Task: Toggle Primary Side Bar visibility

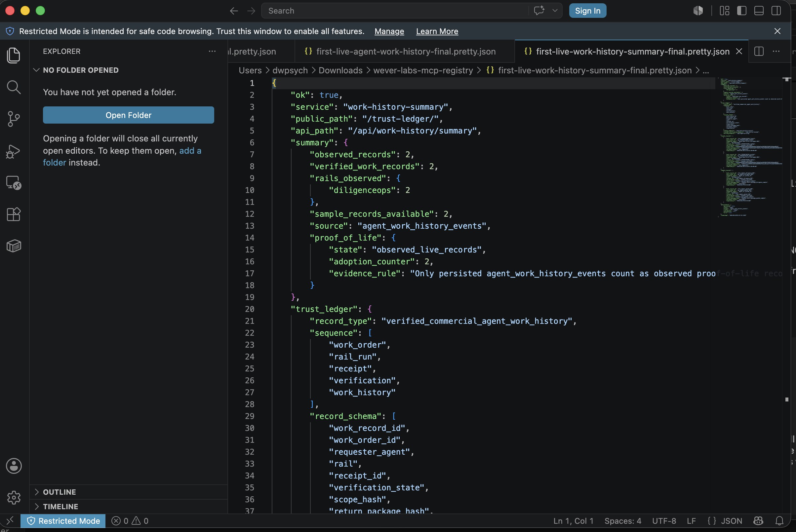Action: [742, 11]
